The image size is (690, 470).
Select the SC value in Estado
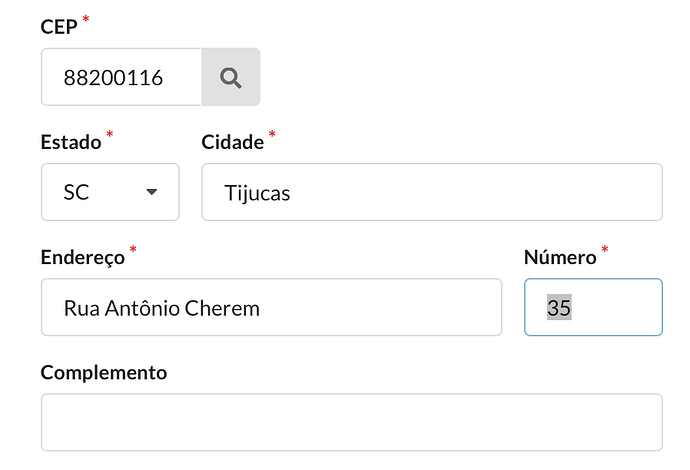(x=76, y=192)
